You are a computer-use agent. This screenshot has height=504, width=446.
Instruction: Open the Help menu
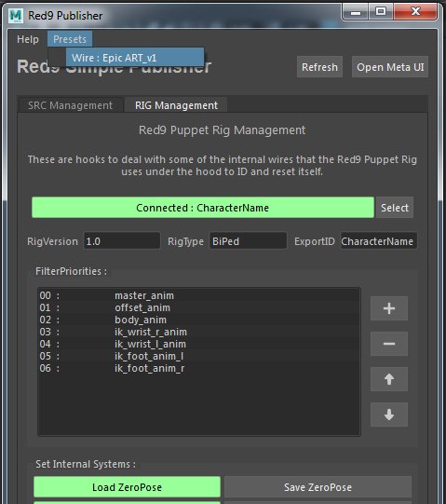pos(28,39)
